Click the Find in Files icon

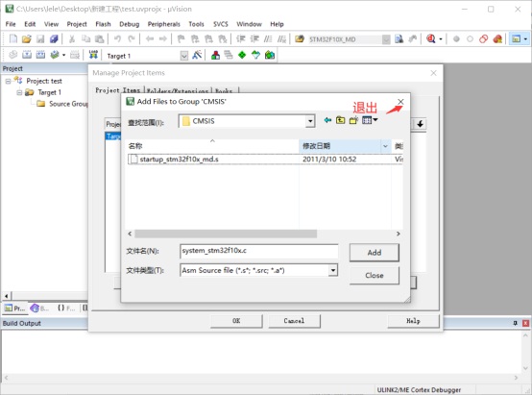(399, 39)
